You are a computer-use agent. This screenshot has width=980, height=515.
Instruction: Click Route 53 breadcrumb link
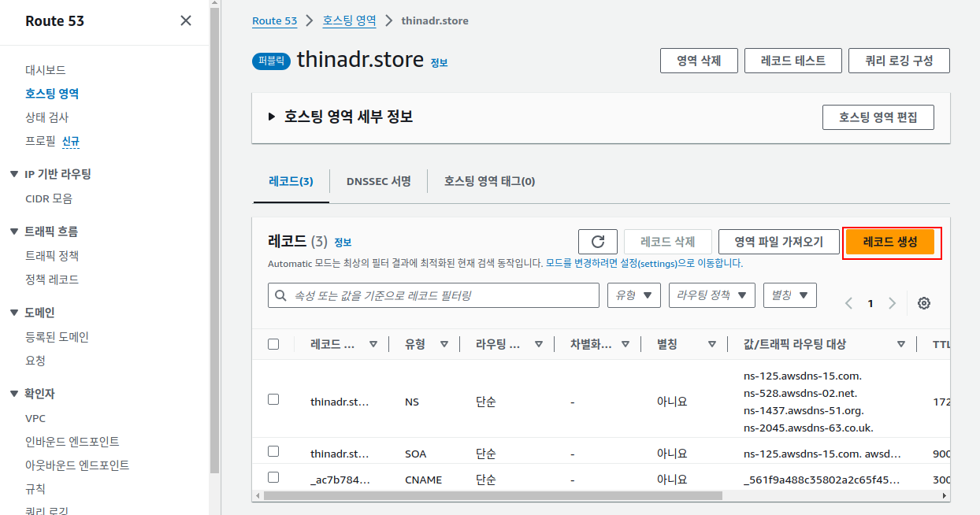(x=274, y=20)
